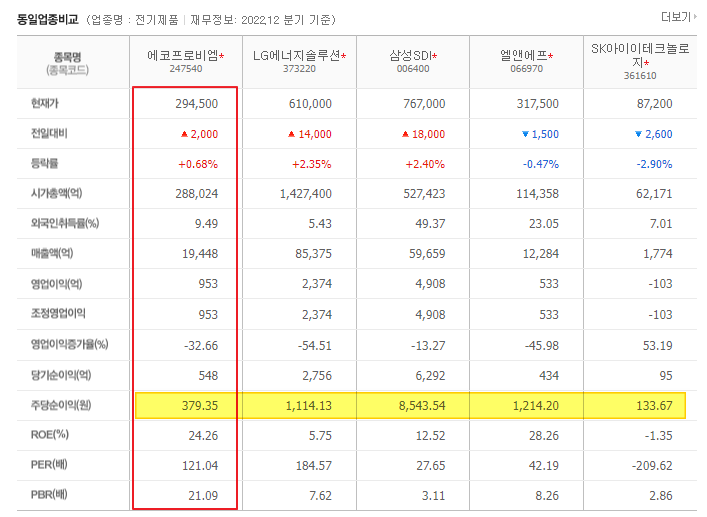Click EPS value 8,543.54
The image size is (707, 517).
pos(422,406)
